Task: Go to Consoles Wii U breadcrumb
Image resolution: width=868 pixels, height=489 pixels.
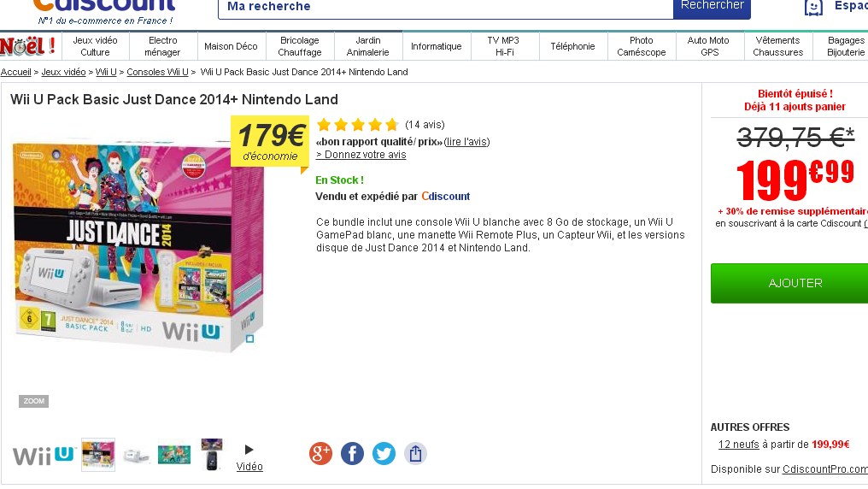Action: click(157, 72)
